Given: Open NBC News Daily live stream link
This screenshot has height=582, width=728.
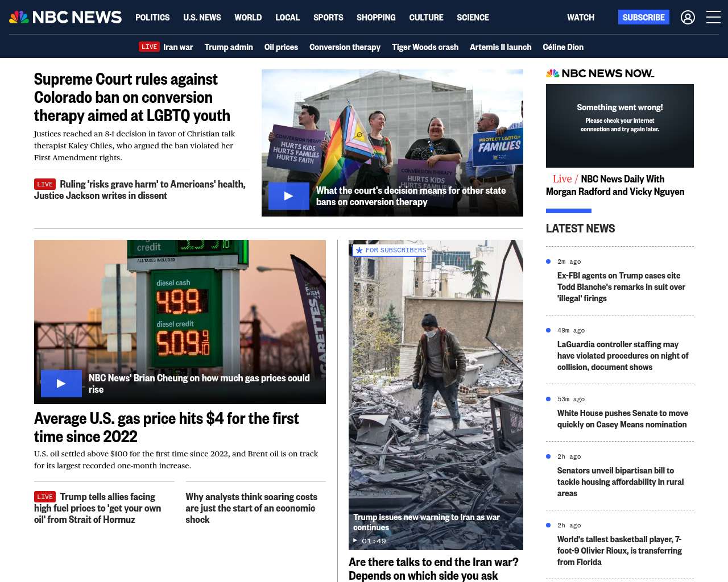Looking at the screenshot, I should (x=615, y=185).
